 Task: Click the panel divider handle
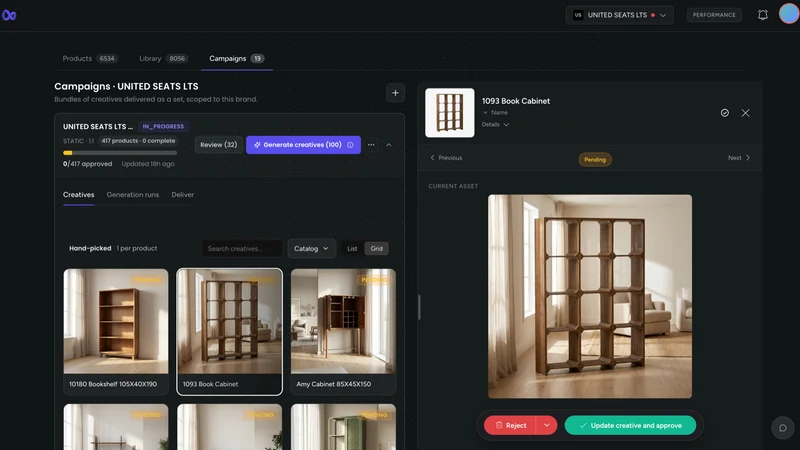point(419,307)
